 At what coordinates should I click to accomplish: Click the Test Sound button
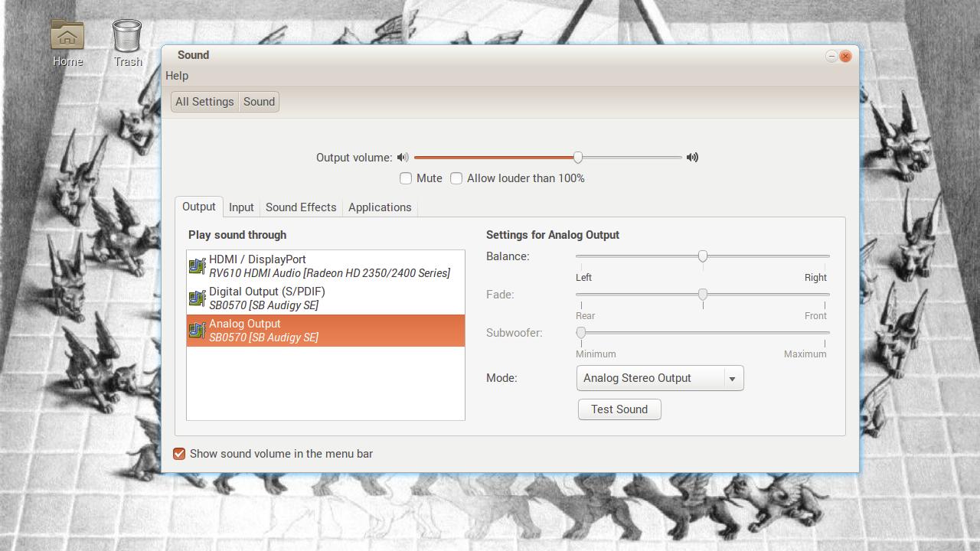[x=619, y=409]
